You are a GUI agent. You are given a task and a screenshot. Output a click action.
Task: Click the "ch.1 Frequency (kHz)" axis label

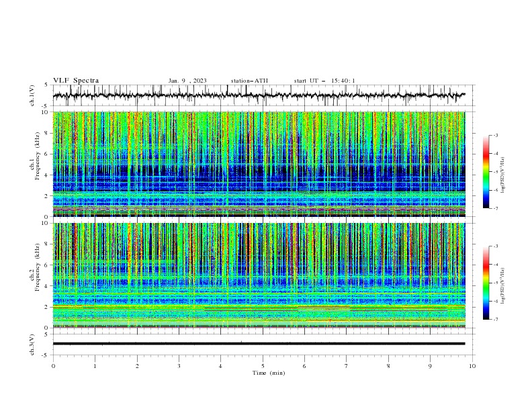(35, 156)
